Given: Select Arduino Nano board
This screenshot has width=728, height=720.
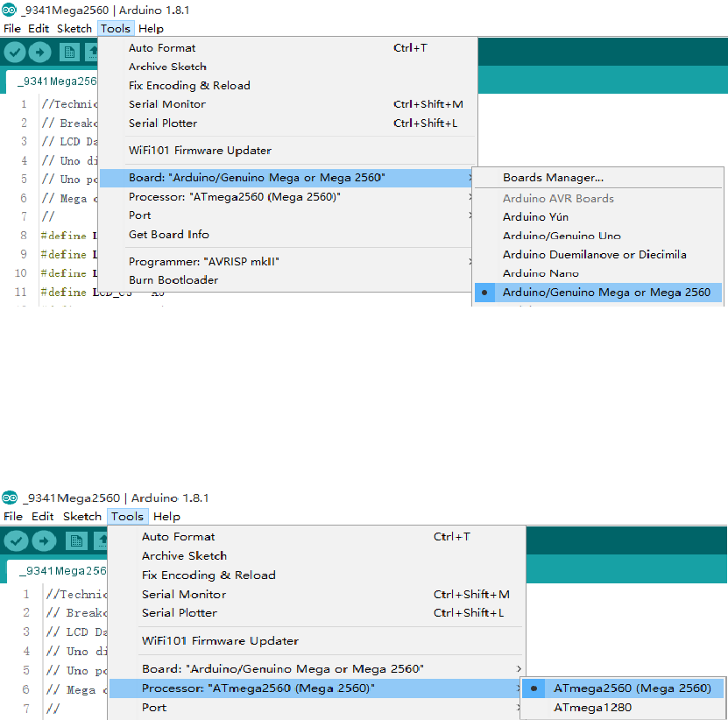Looking at the screenshot, I should click(x=598, y=273).
